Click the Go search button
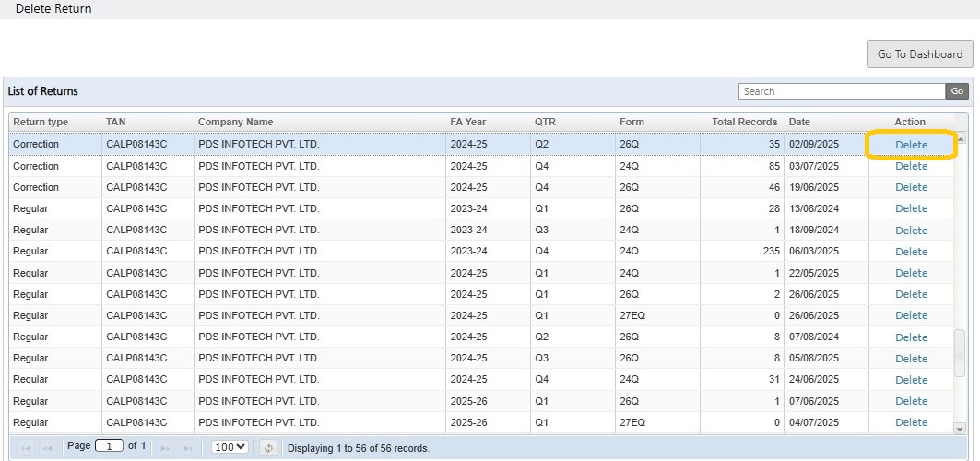The height and width of the screenshot is (461, 980). (x=957, y=91)
